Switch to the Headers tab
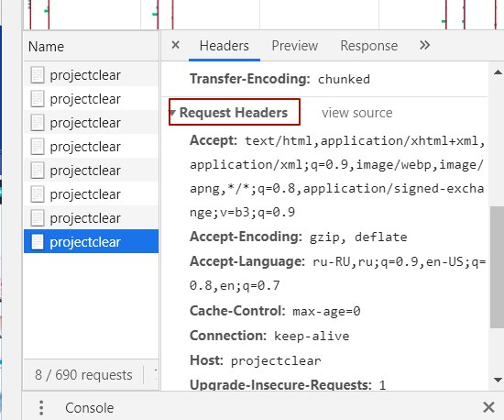Viewport: 504px width, 420px height. tap(224, 46)
